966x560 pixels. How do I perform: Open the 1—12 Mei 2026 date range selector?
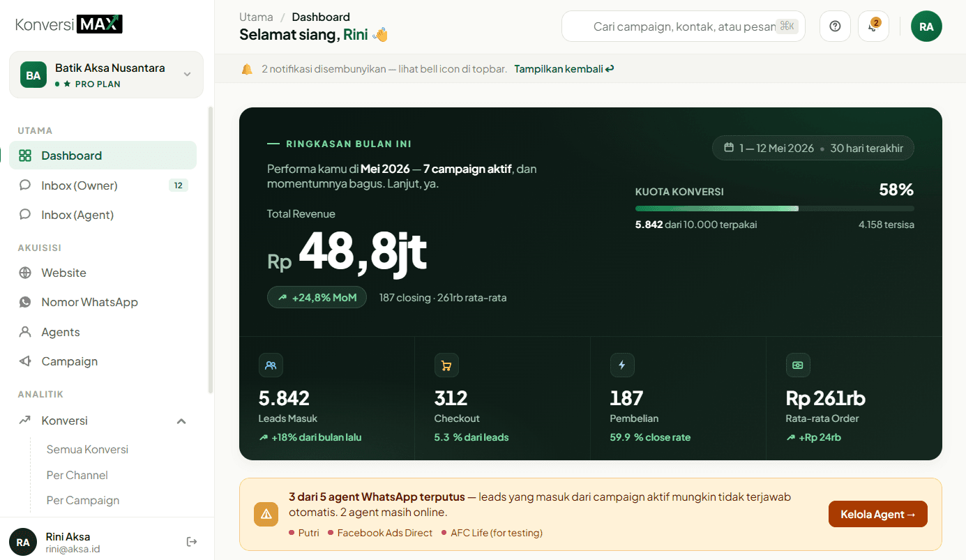pyautogui.click(x=813, y=148)
